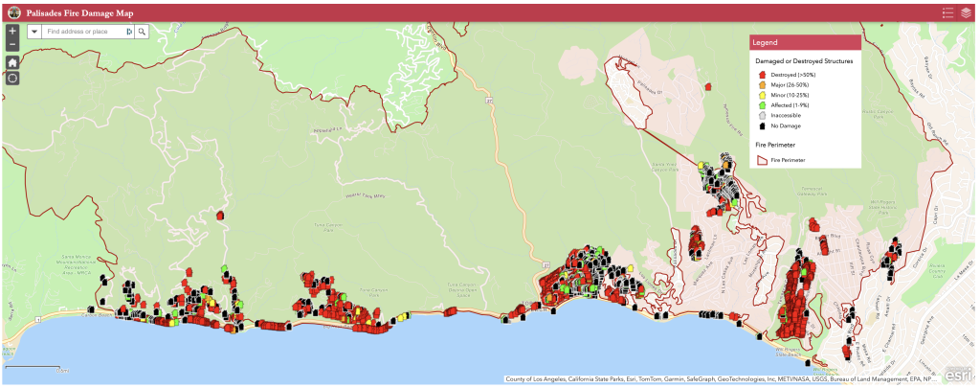Click the black No Damage legend symbol
This screenshot has width=980, height=388.
[763, 126]
